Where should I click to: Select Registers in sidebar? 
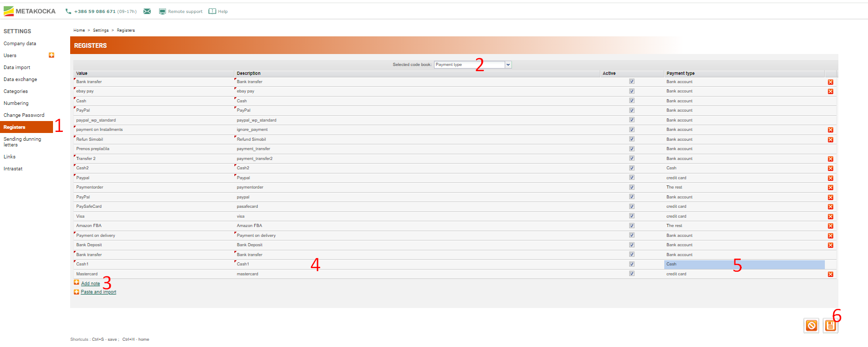[x=27, y=127]
